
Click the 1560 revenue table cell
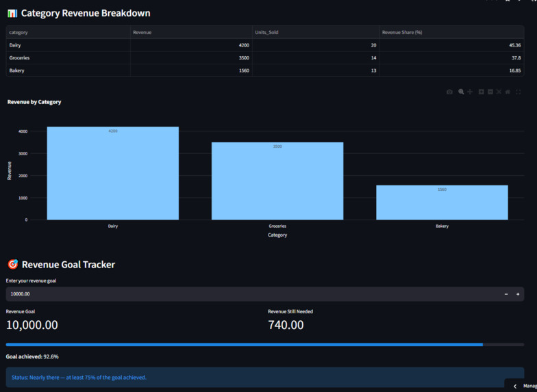tap(191, 70)
